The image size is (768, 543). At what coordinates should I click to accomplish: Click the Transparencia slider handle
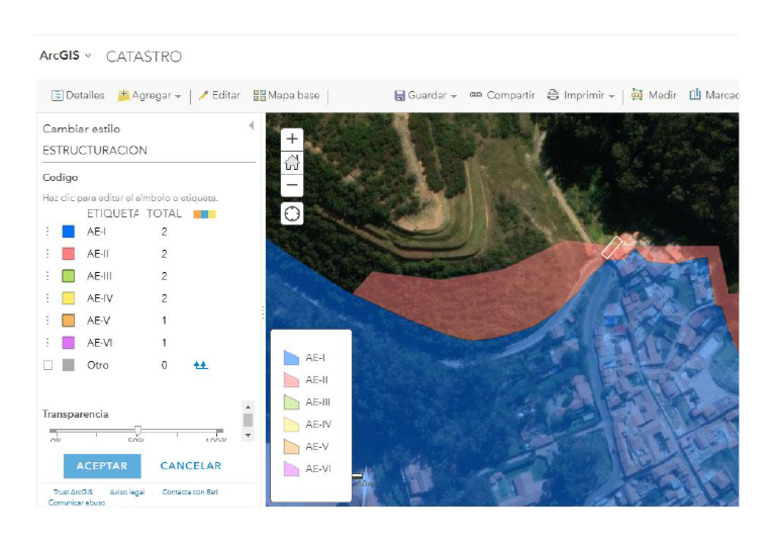pos(138,430)
